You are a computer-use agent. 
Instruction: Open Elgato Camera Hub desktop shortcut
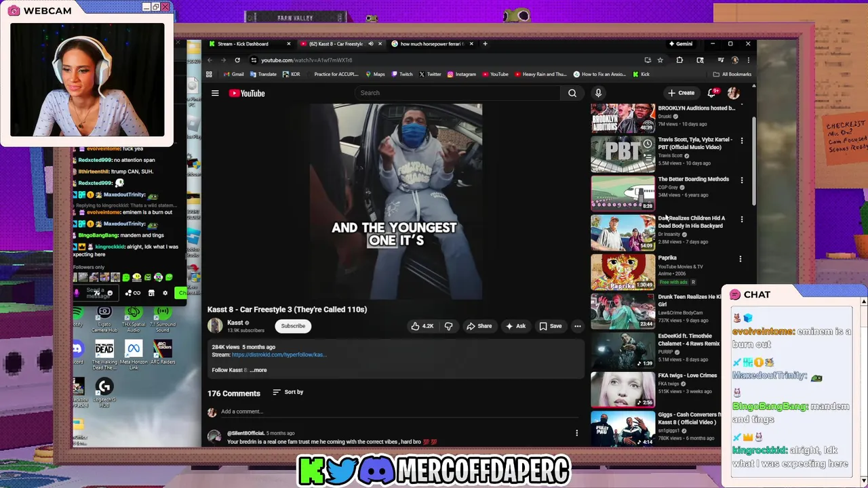(x=104, y=318)
